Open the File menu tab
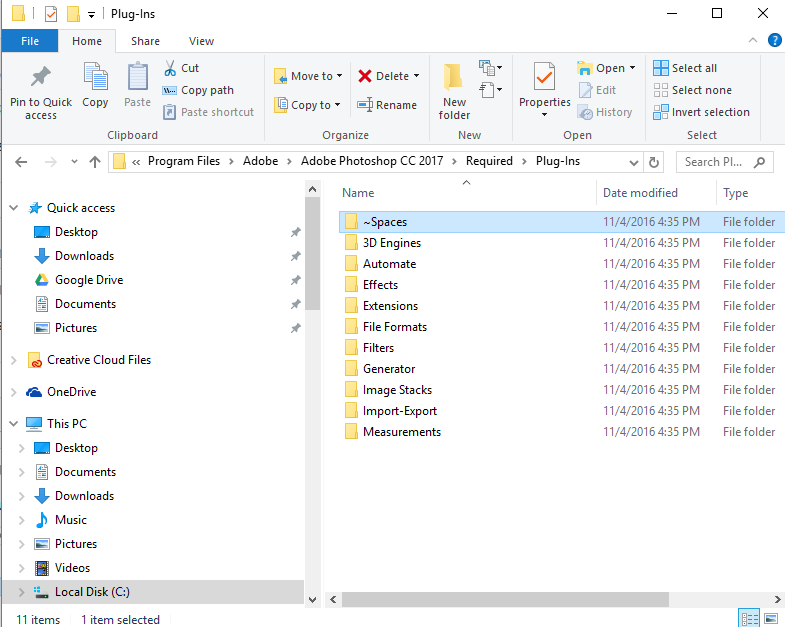 (x=30, y=41)
